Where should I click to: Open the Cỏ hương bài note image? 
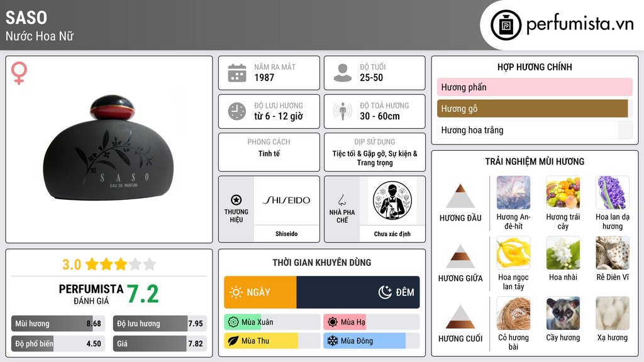click(513, 313)
